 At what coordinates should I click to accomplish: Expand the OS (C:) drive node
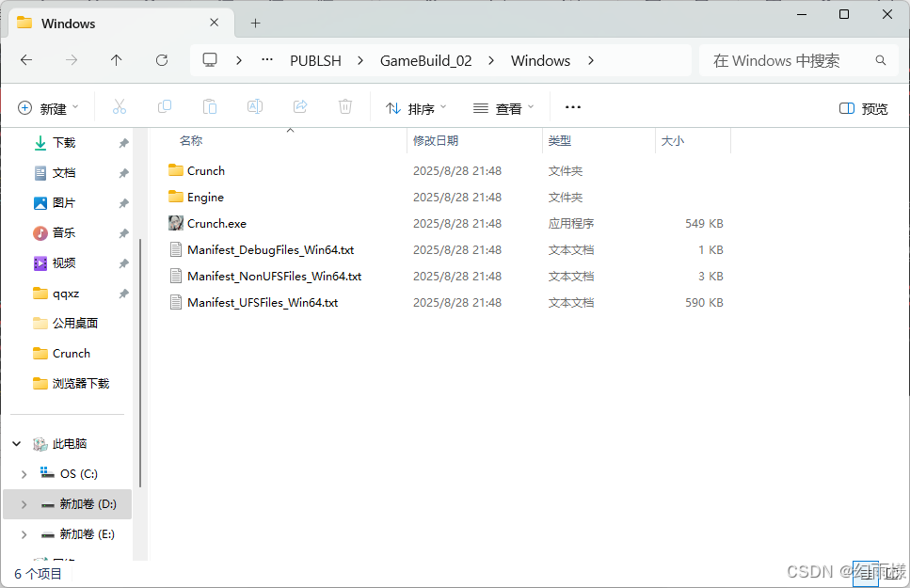click(24, 474)
